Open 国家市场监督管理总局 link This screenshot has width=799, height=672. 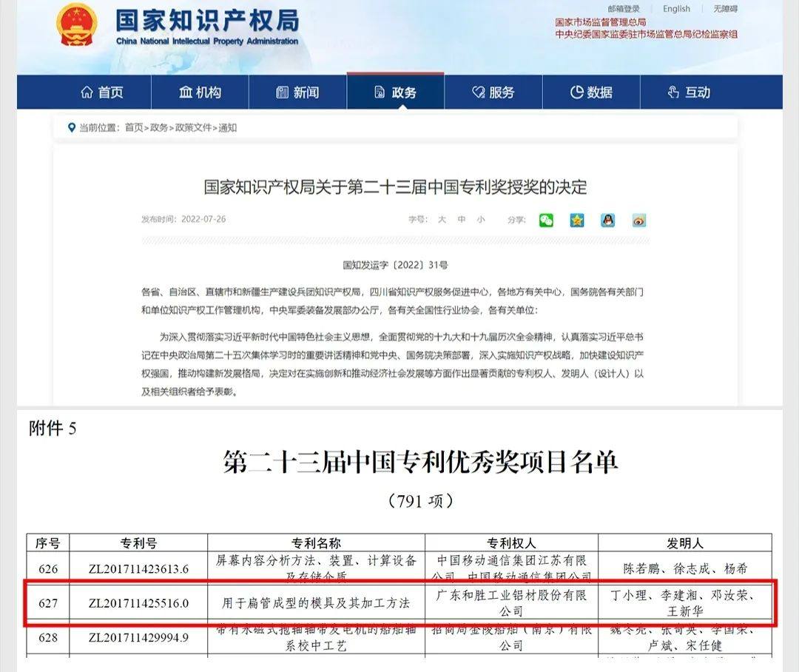600,22
